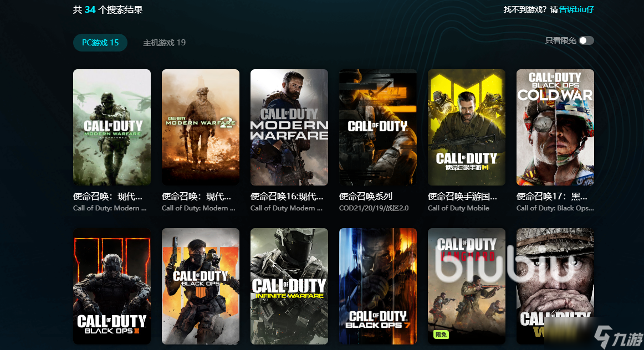Open Black Ops Cold War cover
The image size is (644, 350).
point(555,127)
